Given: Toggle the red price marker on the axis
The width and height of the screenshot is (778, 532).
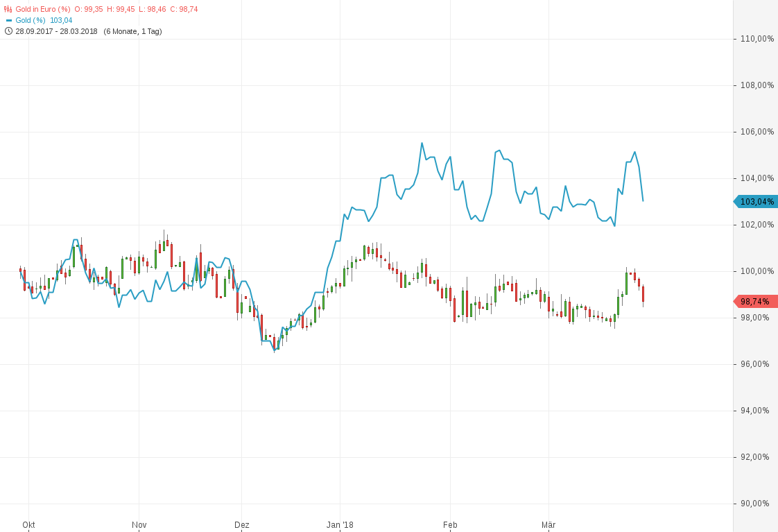Looking at the screenshot, I should 756,301.
